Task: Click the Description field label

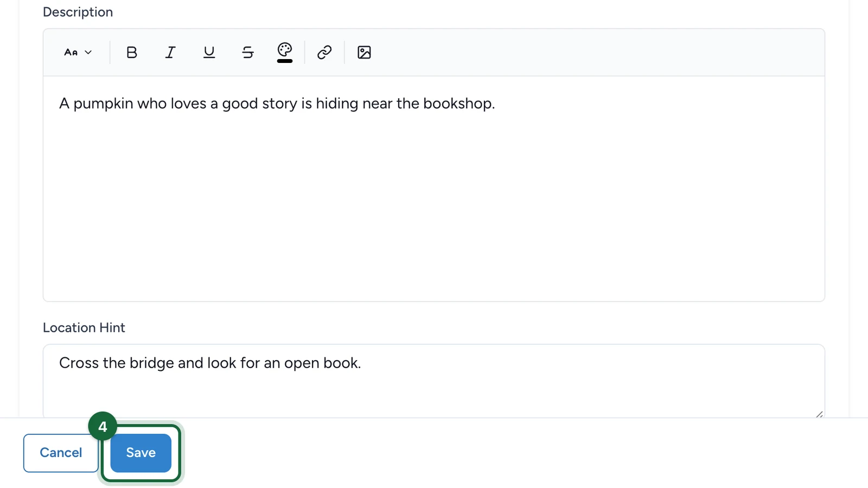Action: [x=78, y=12]
